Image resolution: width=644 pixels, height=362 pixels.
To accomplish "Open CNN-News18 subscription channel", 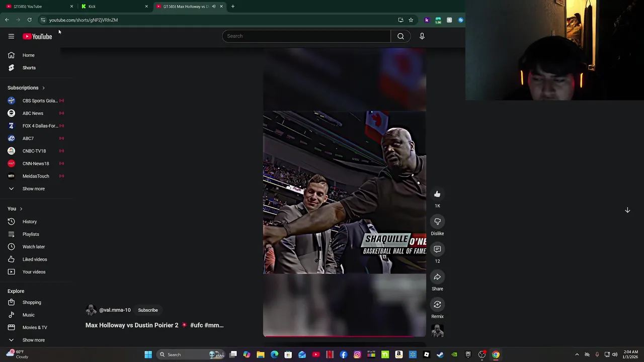I will (35, 163).
